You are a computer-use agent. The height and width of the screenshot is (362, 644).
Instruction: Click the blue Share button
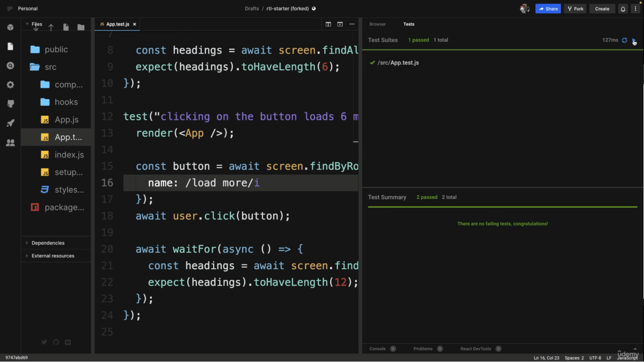click(x=548, y=9)
